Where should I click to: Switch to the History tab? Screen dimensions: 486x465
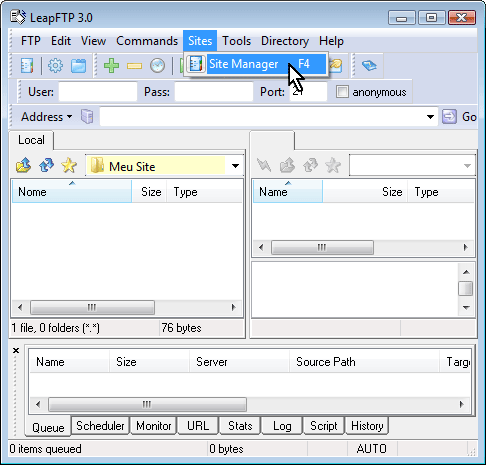(x=367, y=426)
